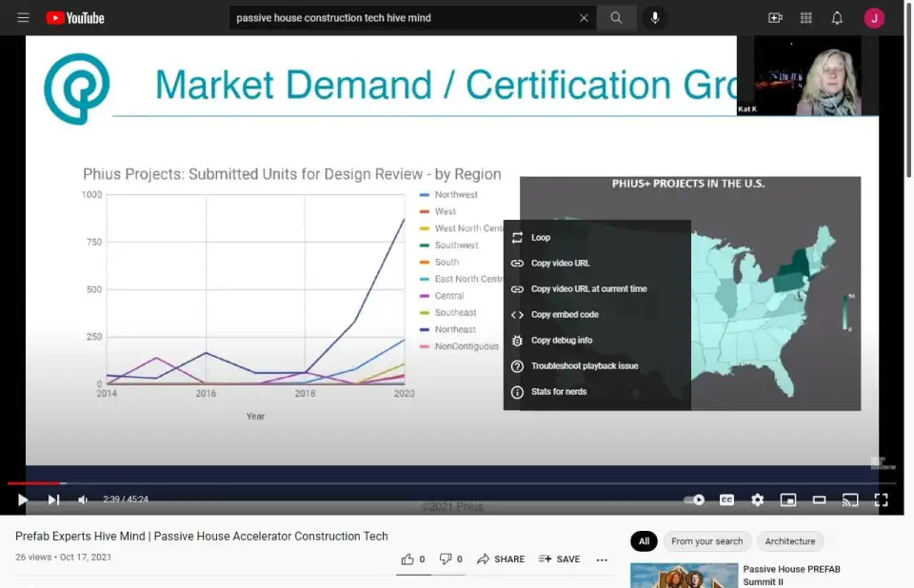The width and height of the screenshot is (914, 588).
Task: Skip to next video
Action: tap(53, 500)
